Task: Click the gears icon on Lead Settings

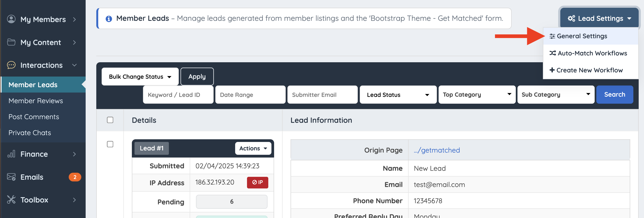Action: pos(571,18)
